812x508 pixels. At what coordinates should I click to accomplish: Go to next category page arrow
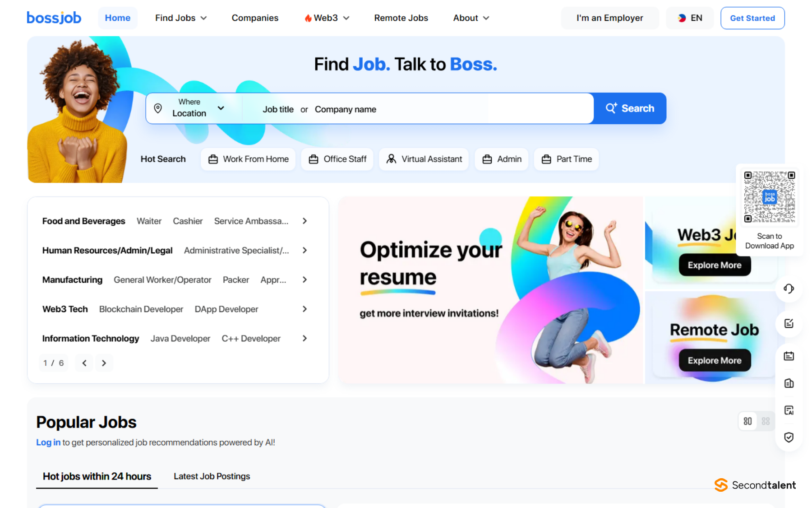coord(104,363)
